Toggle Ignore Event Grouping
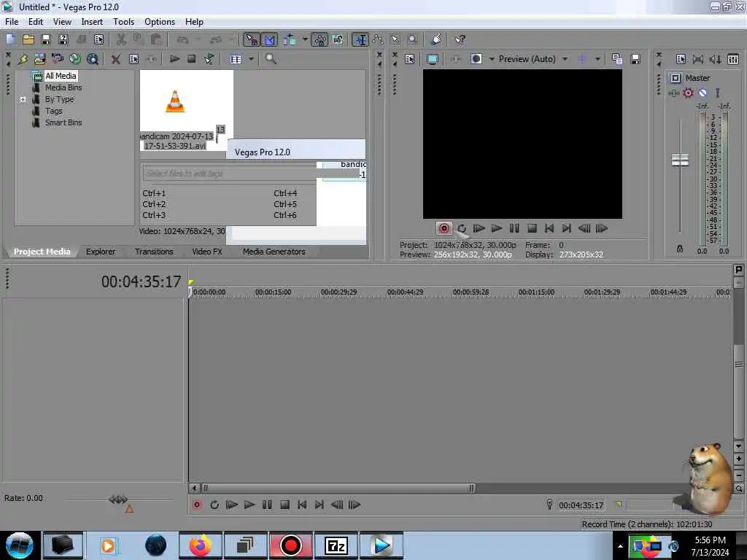Screen dimensions: 747x560 (x=338, y=39)
